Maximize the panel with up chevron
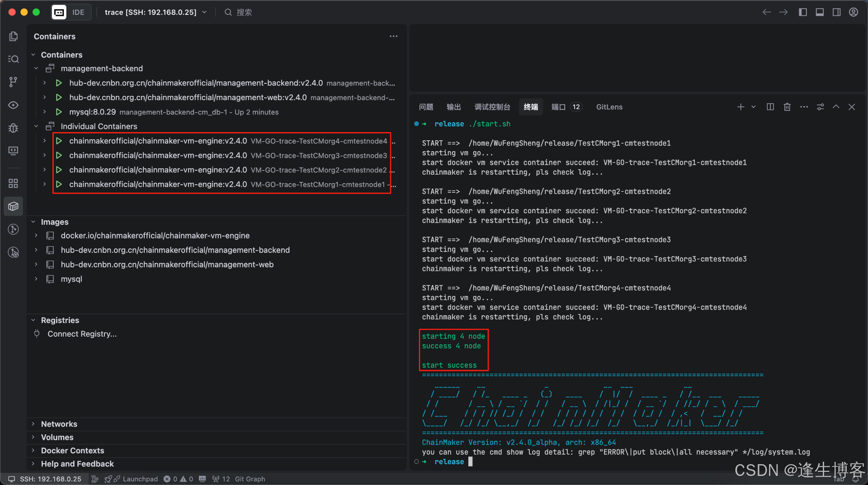This screenshot has width=868, height=485. point(836,107)
